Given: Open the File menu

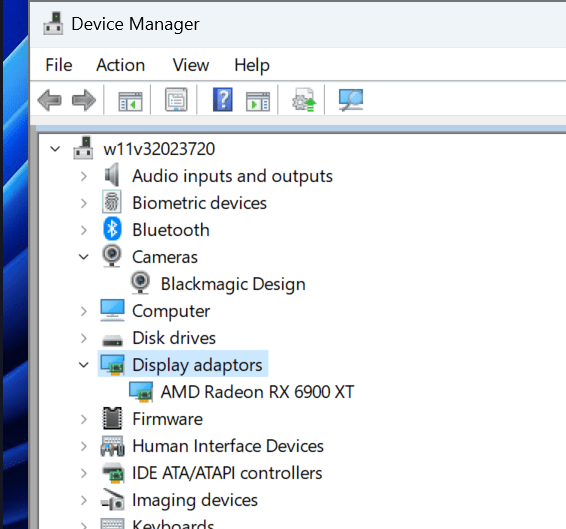Looking at the screenshot, I should (x=59, y=65).
